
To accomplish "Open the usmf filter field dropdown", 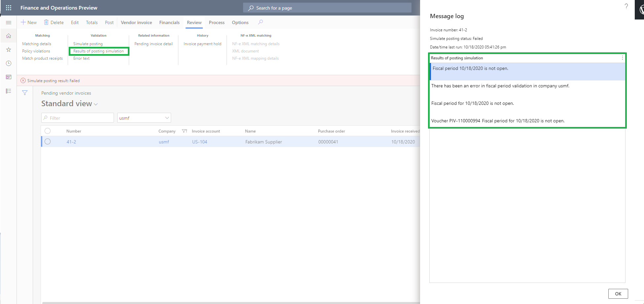I will click(x=167, y=118).
